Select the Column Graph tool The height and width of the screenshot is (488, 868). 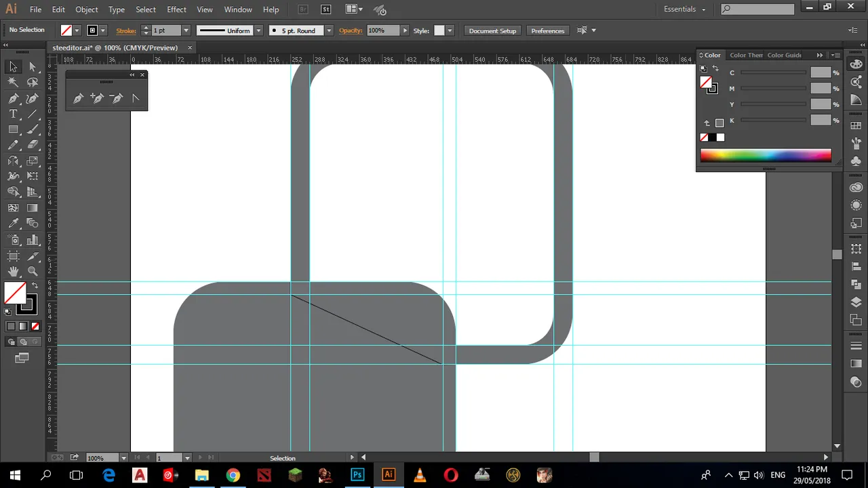click(x=32, y=240)
